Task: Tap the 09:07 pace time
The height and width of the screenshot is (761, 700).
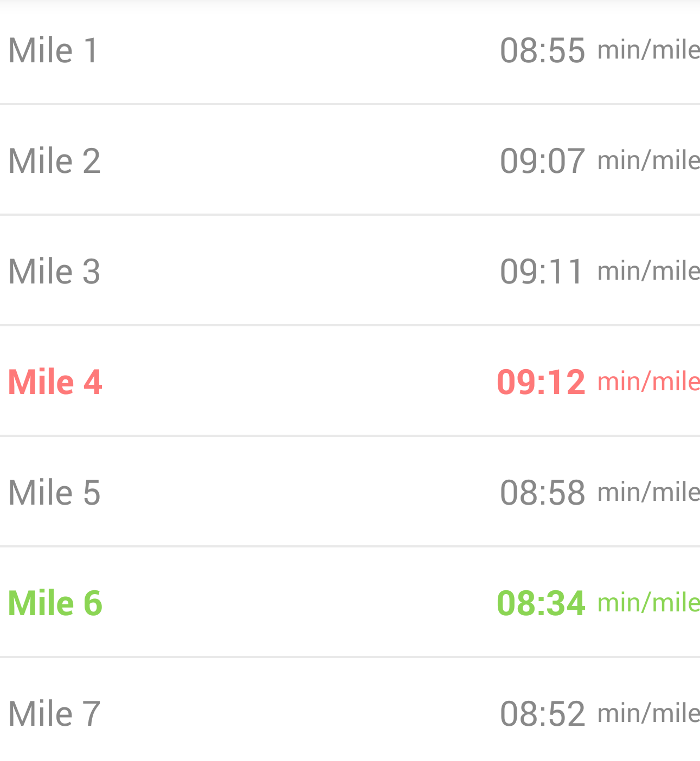Action: click(542, 161)
